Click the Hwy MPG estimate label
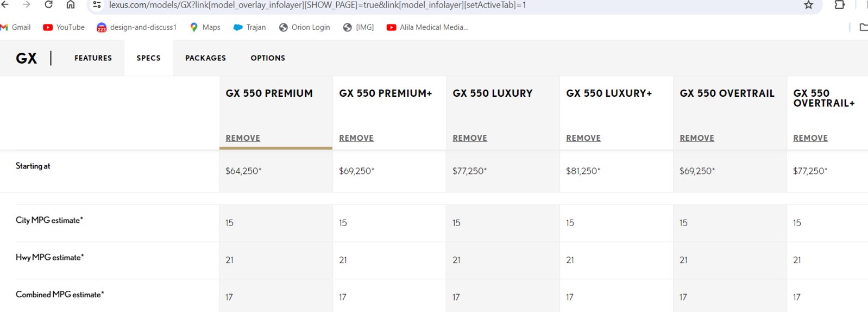868x312 pixels. point(49,258)
